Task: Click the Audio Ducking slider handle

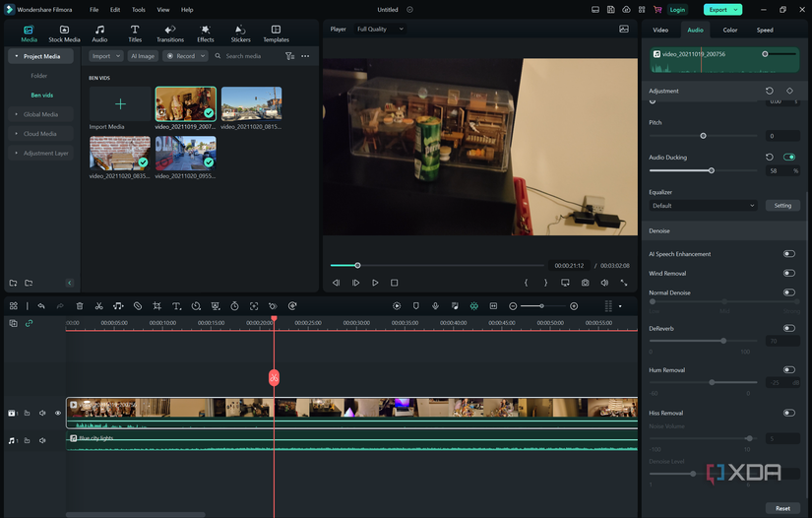Action: [712, 170]
